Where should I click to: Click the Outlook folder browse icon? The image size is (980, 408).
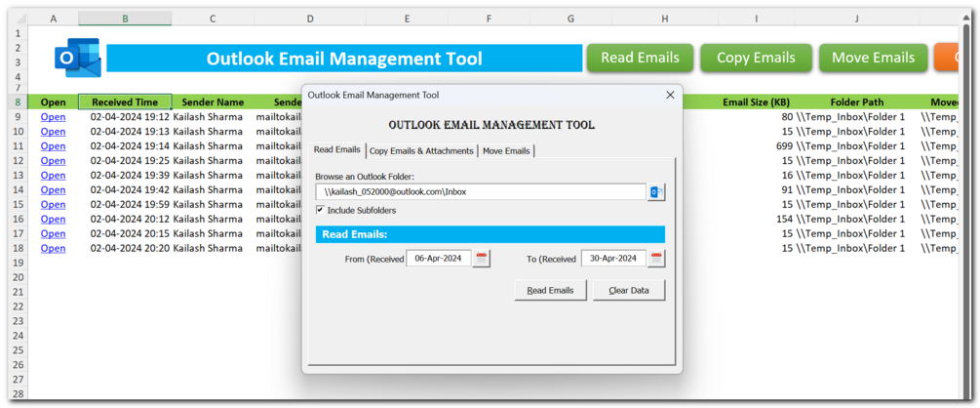pos(655,192)
